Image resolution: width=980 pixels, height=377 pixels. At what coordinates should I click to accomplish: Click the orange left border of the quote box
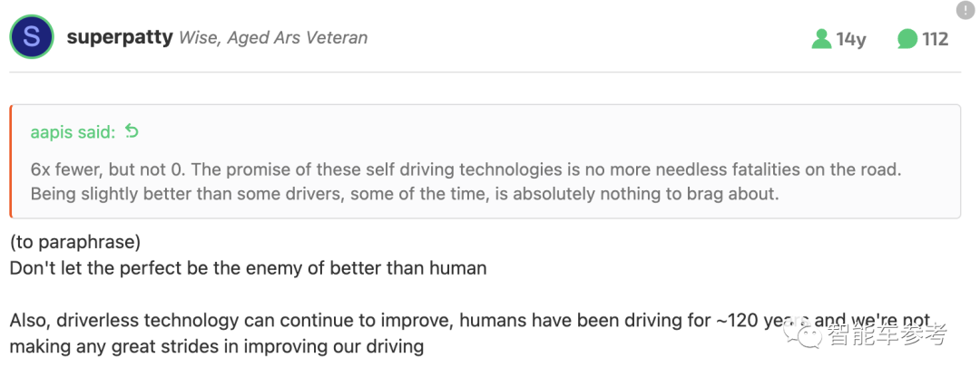pyautogui.click(x=11, y=161)
